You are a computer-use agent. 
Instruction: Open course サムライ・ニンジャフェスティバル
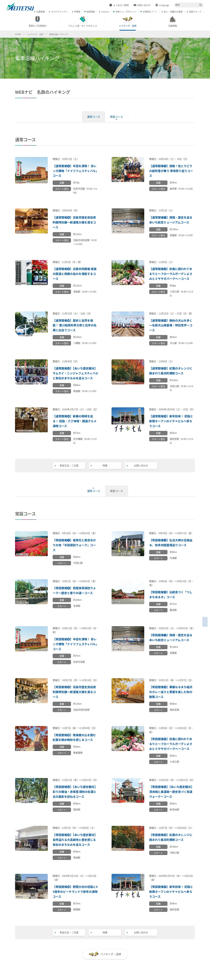click(75, 373)
